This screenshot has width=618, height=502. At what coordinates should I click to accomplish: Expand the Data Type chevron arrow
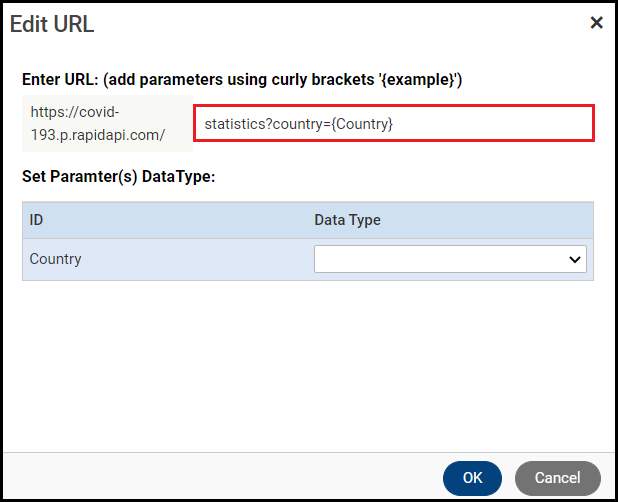575,259
